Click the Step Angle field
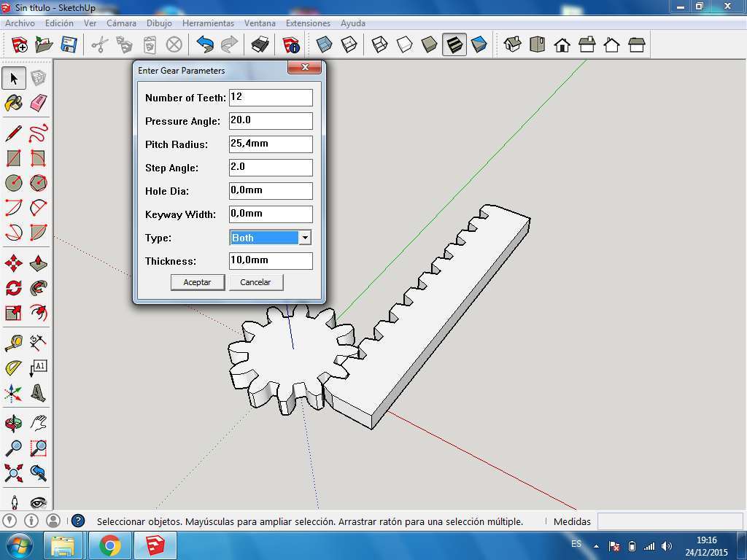Screen dimensions: 747x560 pyautogui.click(x=271, y=167)
